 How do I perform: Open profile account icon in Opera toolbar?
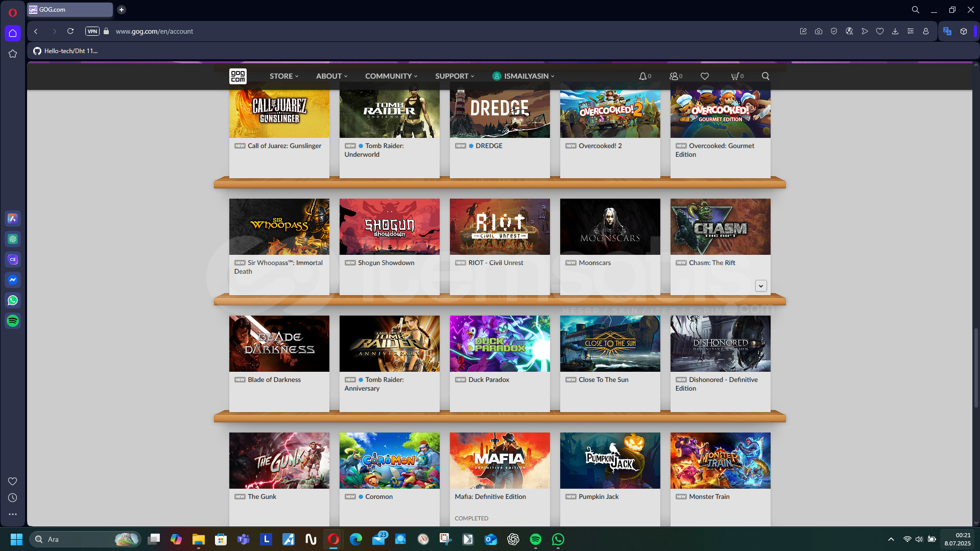[926, 31]
